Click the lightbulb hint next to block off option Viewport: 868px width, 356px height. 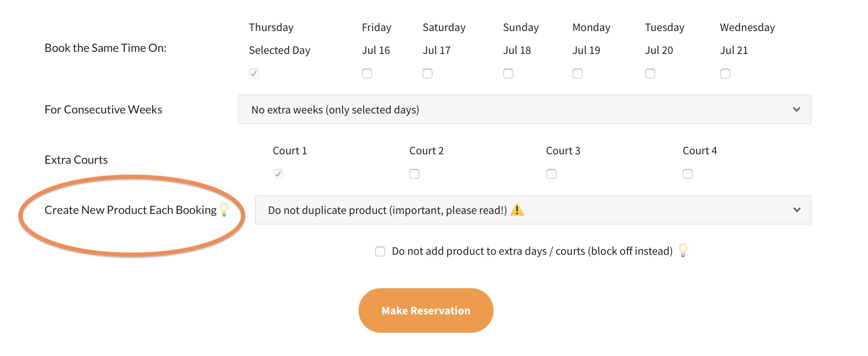click(x=683, y=250)
